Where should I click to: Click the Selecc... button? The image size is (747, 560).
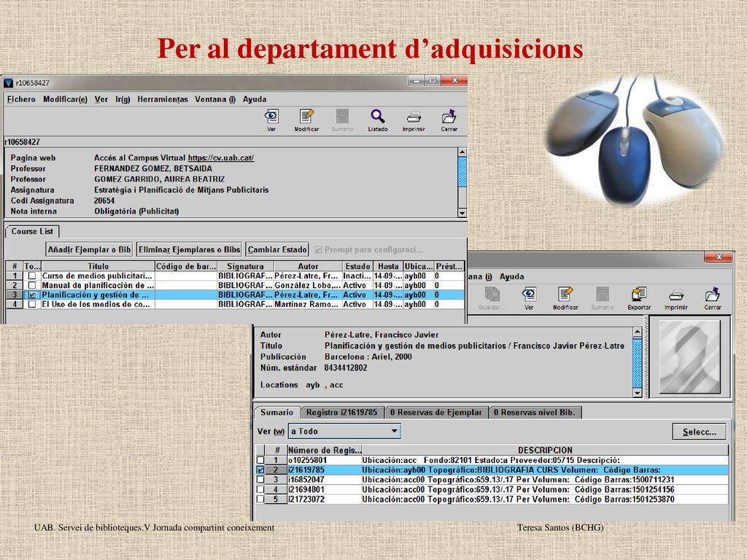pos(700,432)
